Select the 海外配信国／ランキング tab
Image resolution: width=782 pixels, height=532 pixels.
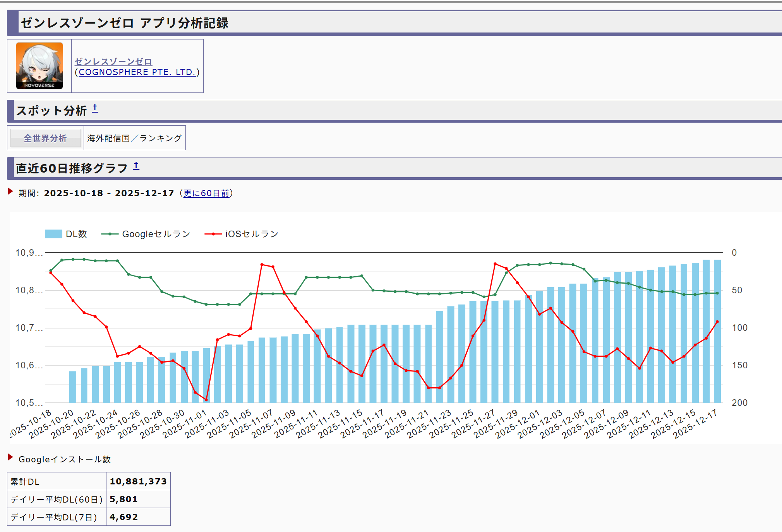pos(134,138)
